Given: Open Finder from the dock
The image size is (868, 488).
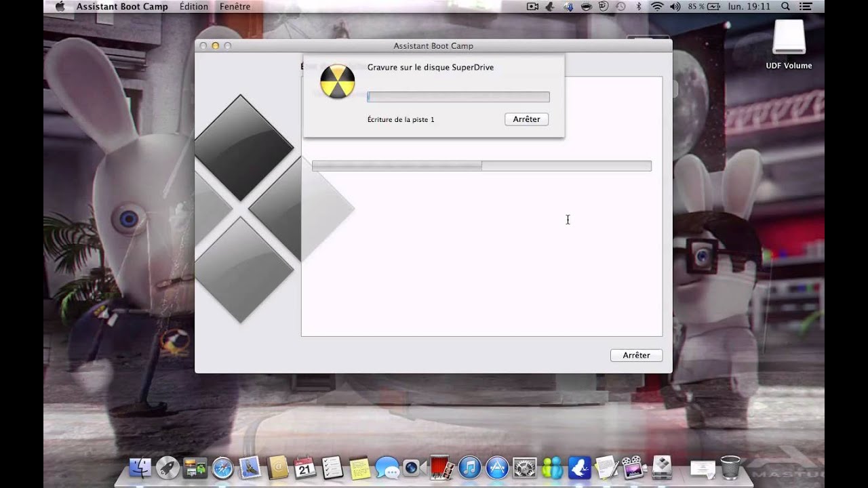Looking at the screenshot, I should [140, 468].
